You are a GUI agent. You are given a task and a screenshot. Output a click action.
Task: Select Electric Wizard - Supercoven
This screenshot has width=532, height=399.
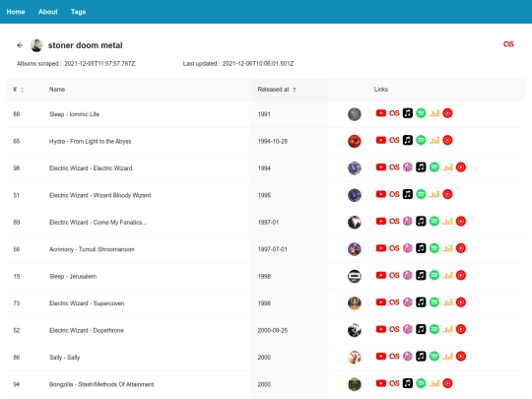point(87,303)
